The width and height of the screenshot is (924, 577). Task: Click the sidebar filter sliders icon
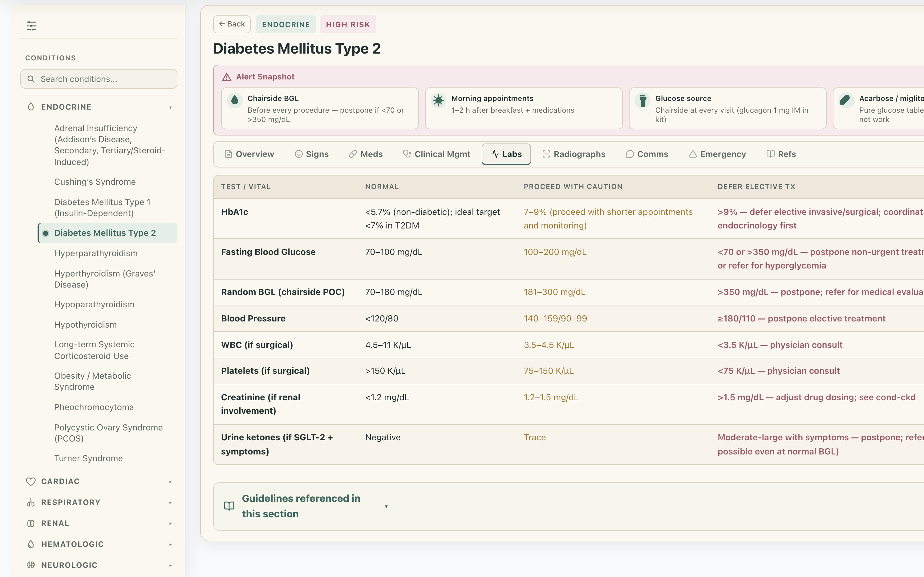[x=31, y=26]
